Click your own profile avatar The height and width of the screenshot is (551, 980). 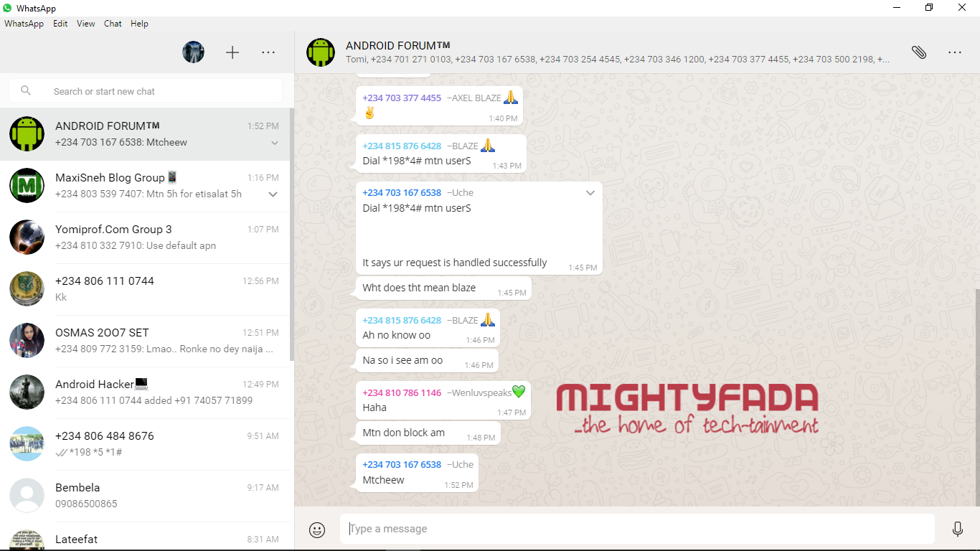(x=193, y=52)
